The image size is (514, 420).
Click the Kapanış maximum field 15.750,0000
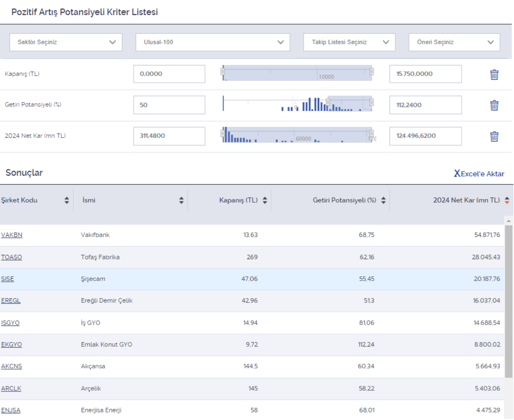click(426, 74)
